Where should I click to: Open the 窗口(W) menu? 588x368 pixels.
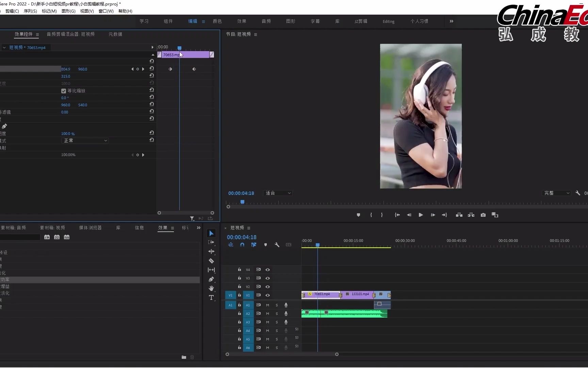[x=106, y=11]
